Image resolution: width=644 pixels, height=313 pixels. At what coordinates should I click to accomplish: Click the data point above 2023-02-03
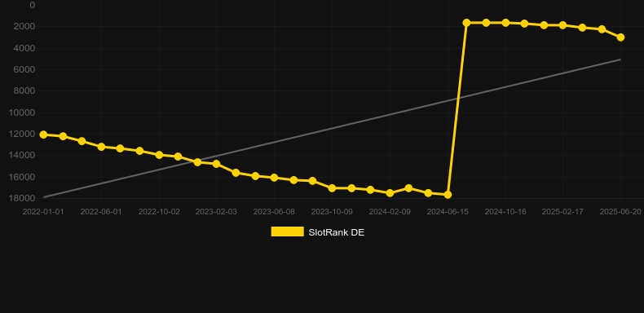coord(217,164)
